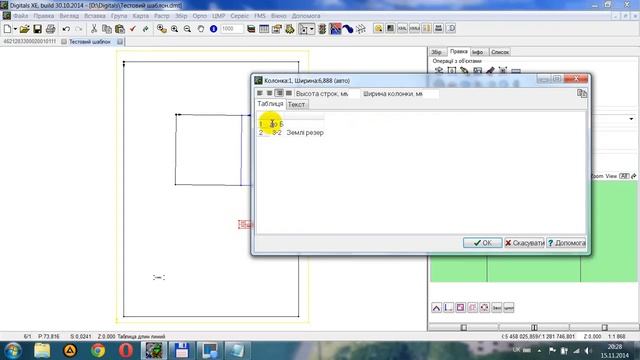Undo the last action

(x=66, y=29)
